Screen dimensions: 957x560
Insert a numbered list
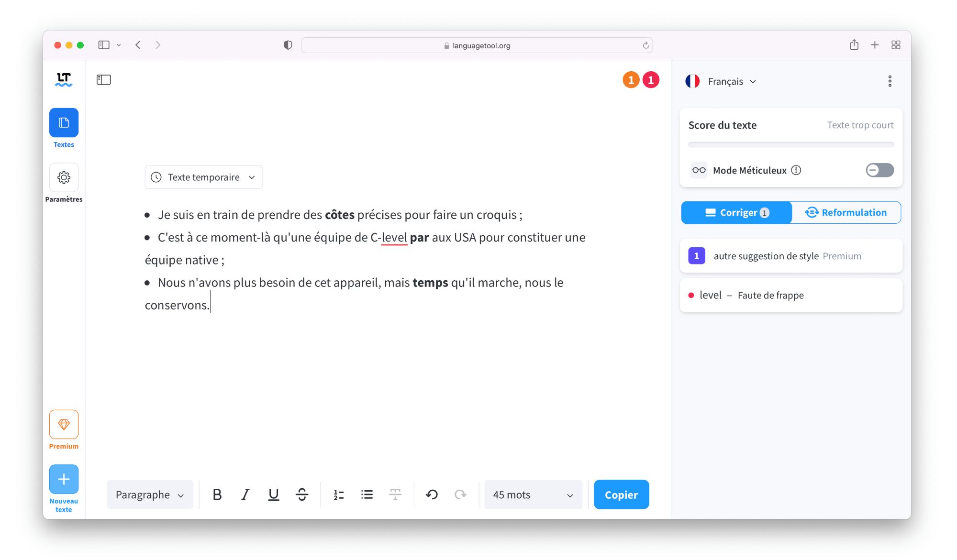pyautogui.click(x=339, y=494)
